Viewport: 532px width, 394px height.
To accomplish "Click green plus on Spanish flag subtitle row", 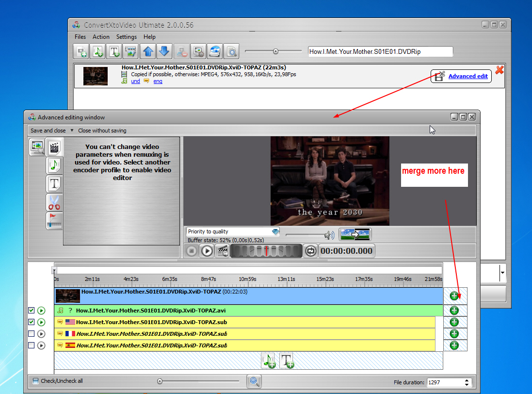I will tap(454, 345).
